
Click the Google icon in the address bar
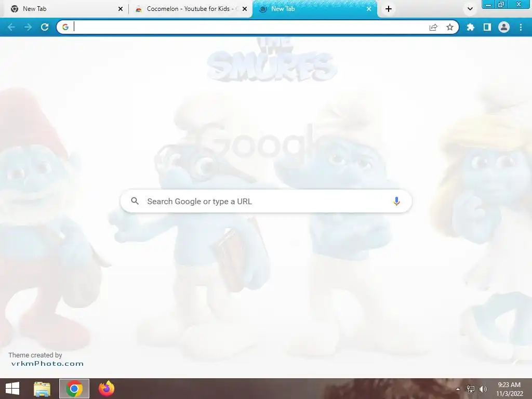tap(65, 27)
